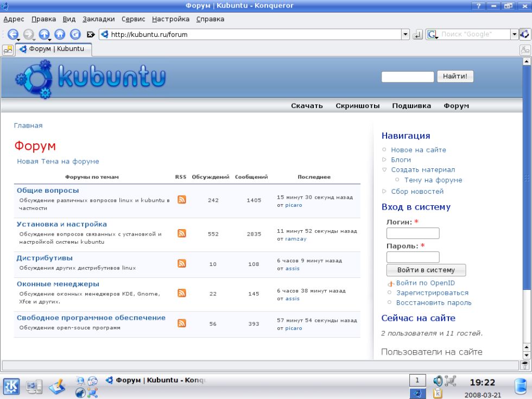532x399 pixels.
Task: Click the Kubuntu logo in the site header
Action: click(90, 79)
